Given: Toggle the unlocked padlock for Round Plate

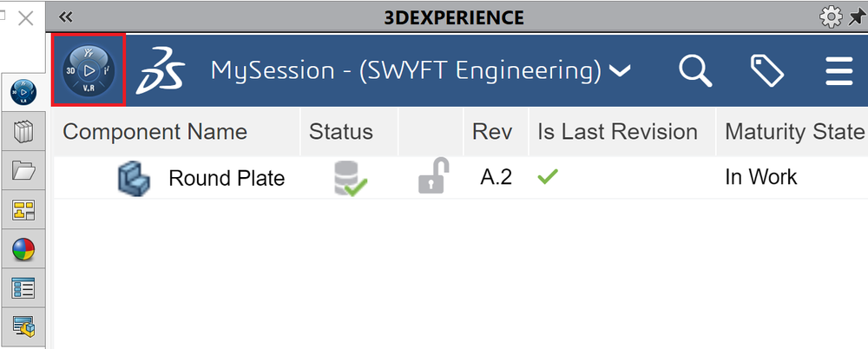Looking at the screenshot, I should coord(433,175).
